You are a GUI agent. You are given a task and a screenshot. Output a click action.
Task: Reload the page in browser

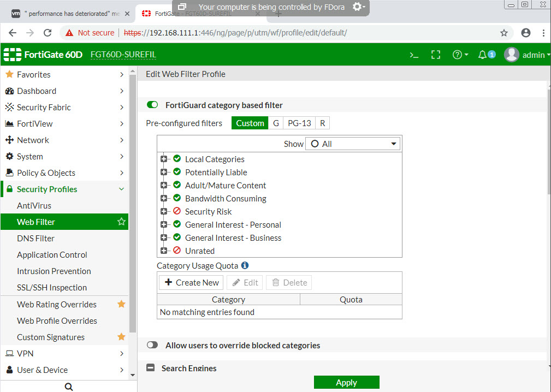coord(48,33)
